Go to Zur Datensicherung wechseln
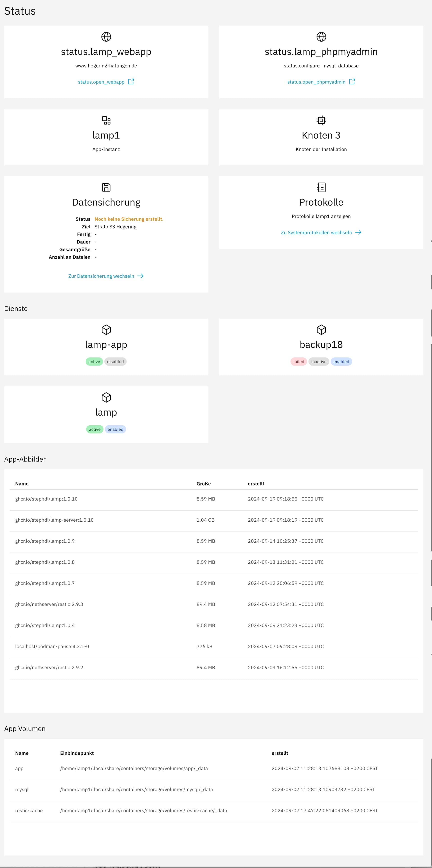Viewport: 432px width, 868px height. point(101,276)
